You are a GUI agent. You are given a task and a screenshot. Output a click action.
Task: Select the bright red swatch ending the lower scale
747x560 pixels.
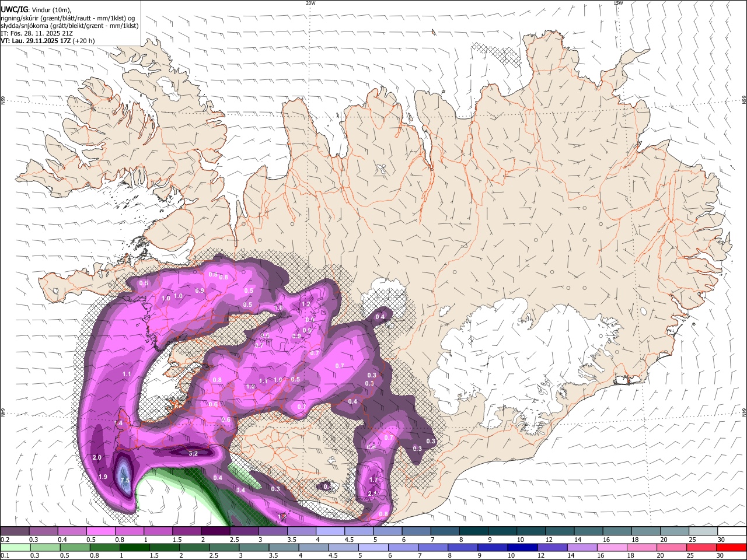click(x=731, y=548)
